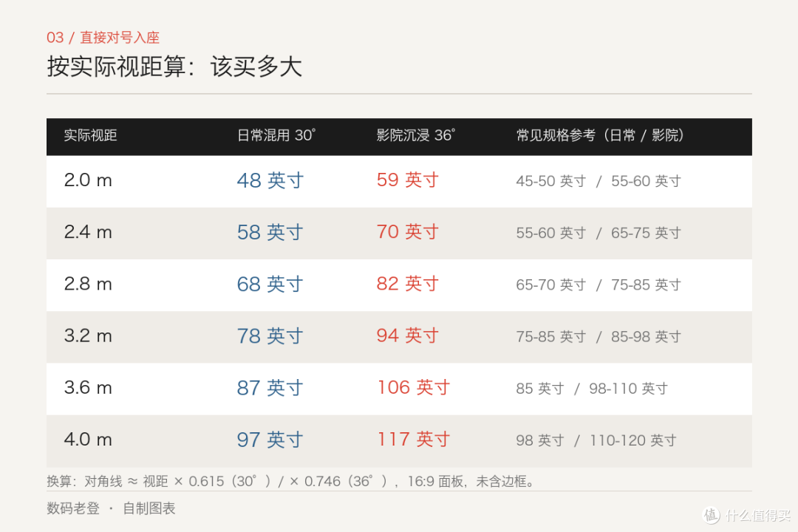
Task: Click the blue "87 英寸" value
Action: click(270, 388)
